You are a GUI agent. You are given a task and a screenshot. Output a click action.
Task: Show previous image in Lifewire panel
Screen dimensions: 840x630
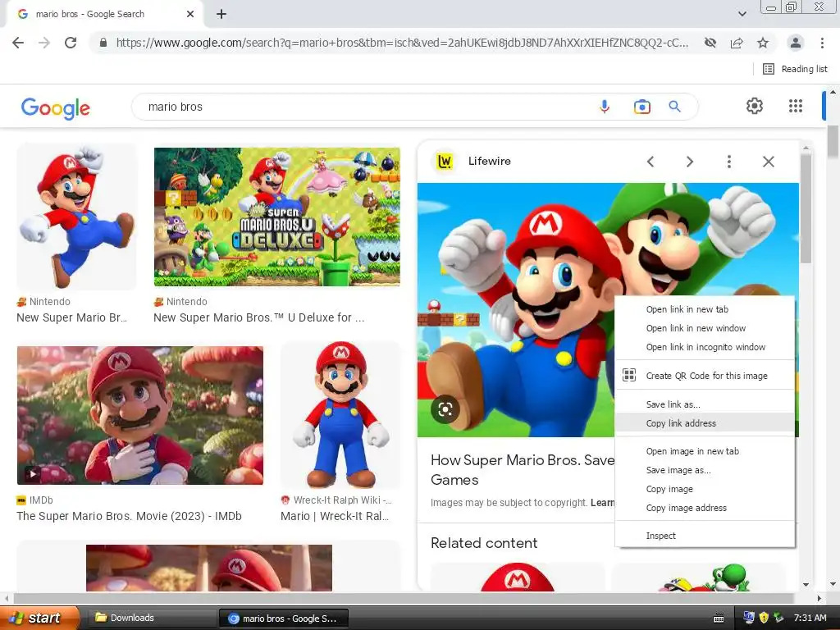click(x=651, y=162)
